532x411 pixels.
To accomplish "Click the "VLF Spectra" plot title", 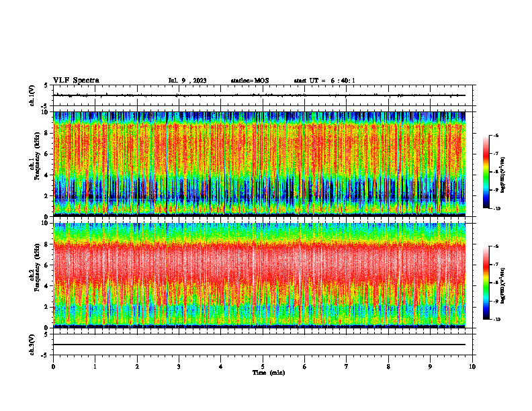I will point(76,81).
